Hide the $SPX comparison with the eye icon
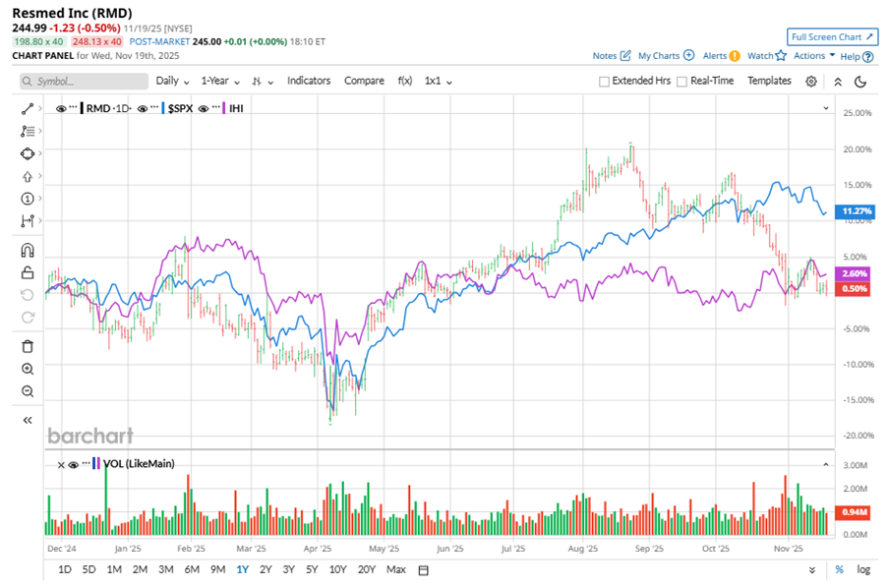The image size is (888, 588). coord(143,109)
